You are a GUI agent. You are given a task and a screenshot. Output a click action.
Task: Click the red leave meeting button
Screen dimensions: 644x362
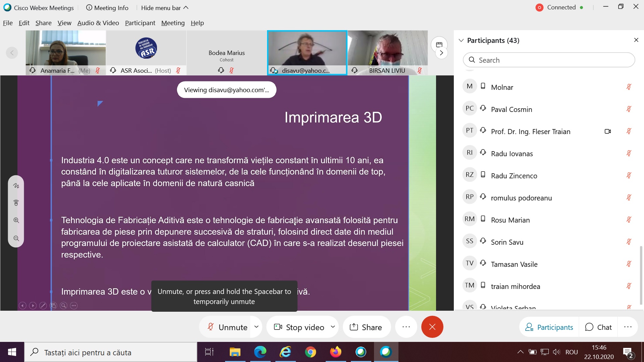tap(432, 327)
